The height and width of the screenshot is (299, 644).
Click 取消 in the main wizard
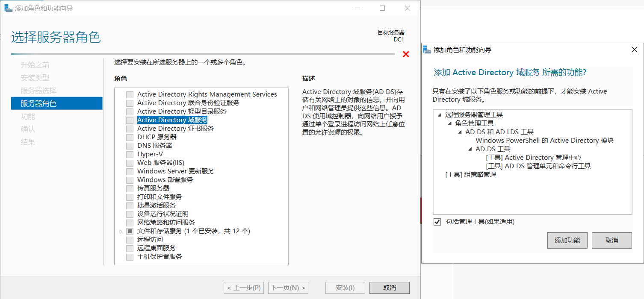pos(390,288)
